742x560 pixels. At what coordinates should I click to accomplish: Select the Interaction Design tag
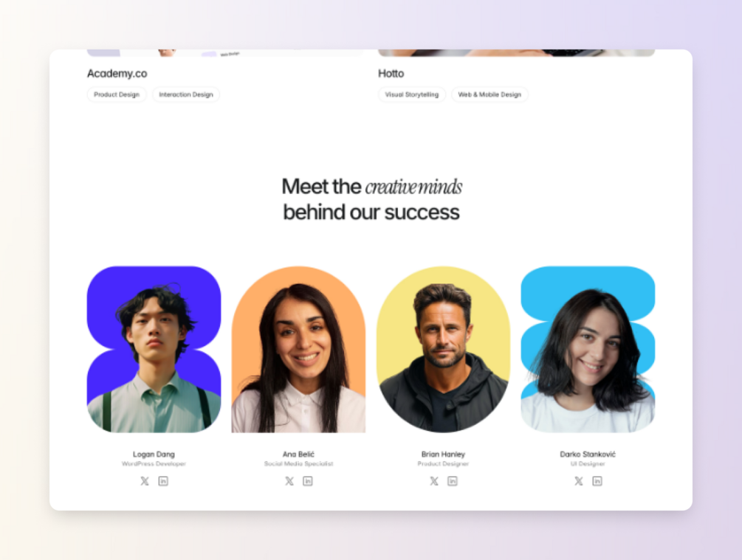(x=186, y=94)
